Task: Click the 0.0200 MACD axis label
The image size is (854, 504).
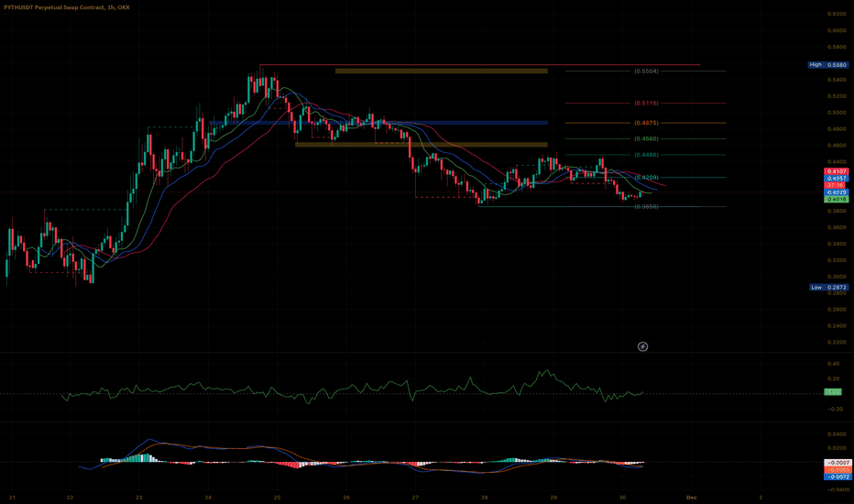Action: click(836, 448)
